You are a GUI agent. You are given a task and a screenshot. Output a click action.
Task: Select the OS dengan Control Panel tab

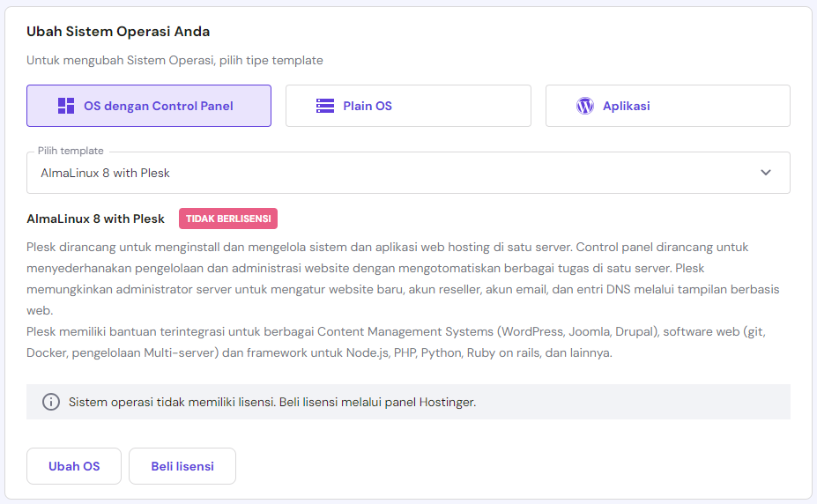click(x=148, y=106)
